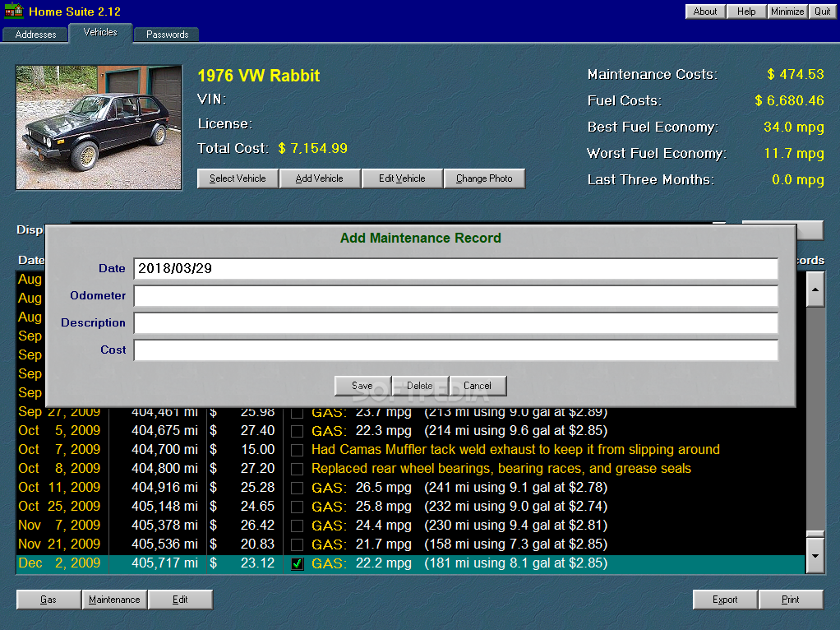Click the Fuel Costs value '$ 6,680.46'

(790, 101)
